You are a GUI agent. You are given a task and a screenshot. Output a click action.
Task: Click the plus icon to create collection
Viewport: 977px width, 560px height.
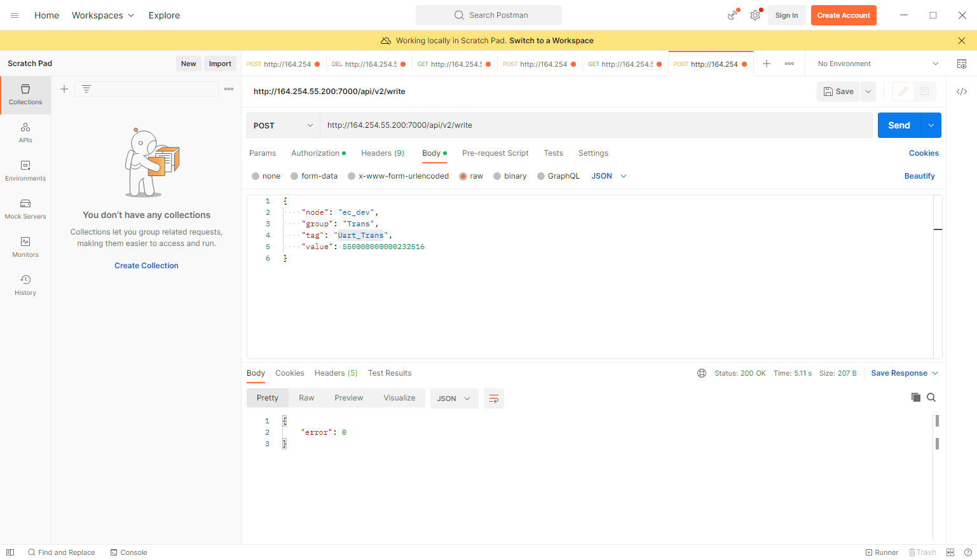(x=64, y=89)
